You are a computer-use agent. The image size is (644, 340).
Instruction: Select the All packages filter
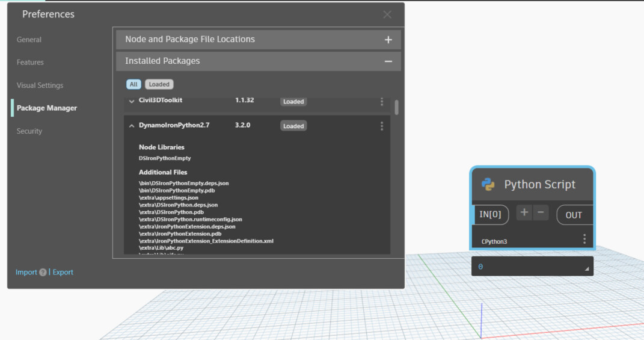(x=133, y=84)
